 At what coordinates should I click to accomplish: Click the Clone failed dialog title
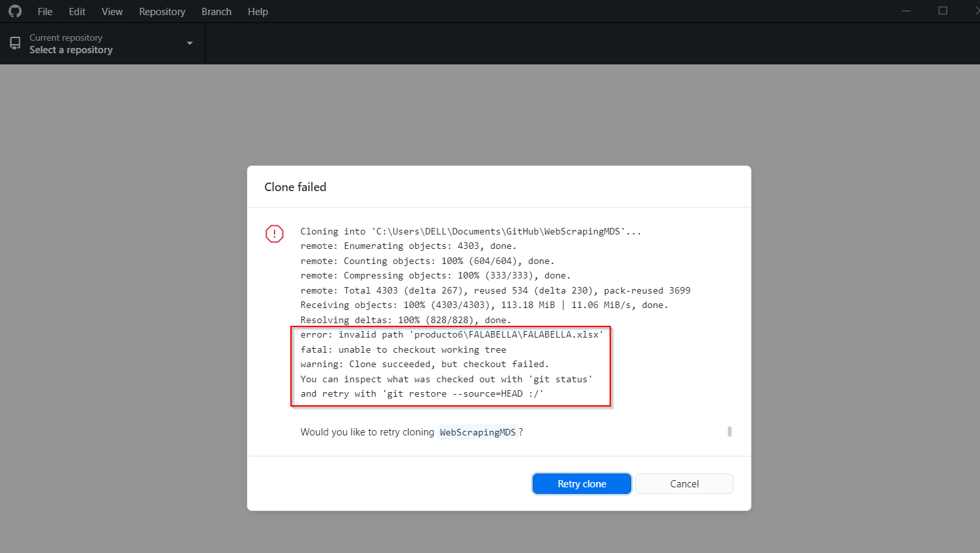pyautogui.click(x=295, y=187)
